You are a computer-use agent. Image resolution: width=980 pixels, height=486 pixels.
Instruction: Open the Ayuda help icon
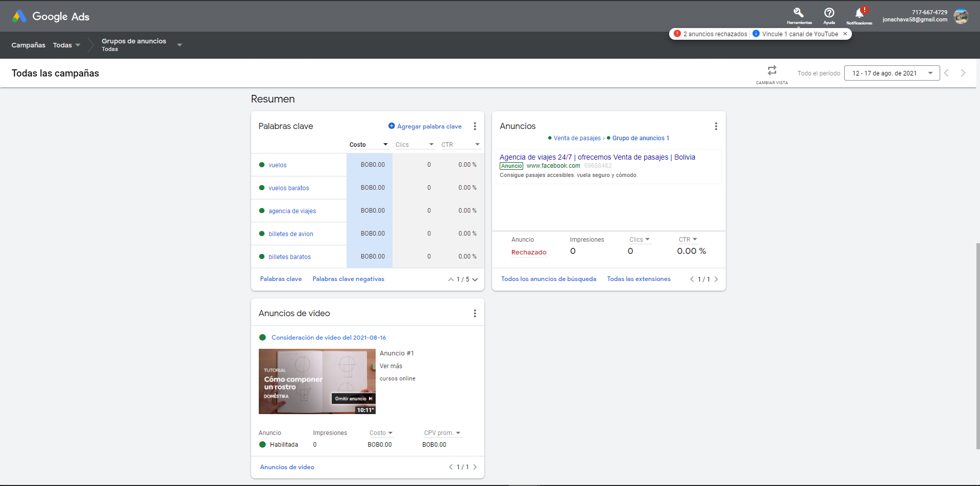coord(829,13)
